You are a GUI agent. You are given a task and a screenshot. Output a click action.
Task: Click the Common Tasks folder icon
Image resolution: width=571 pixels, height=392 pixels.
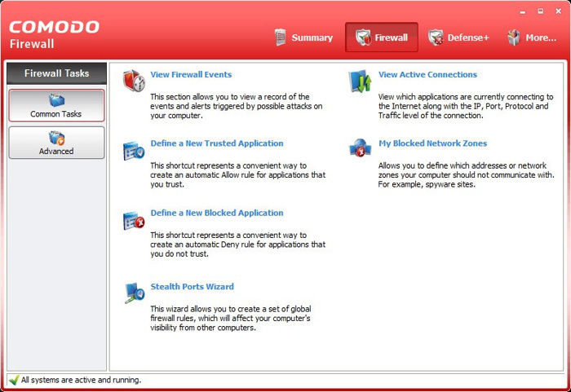point(56,100)
